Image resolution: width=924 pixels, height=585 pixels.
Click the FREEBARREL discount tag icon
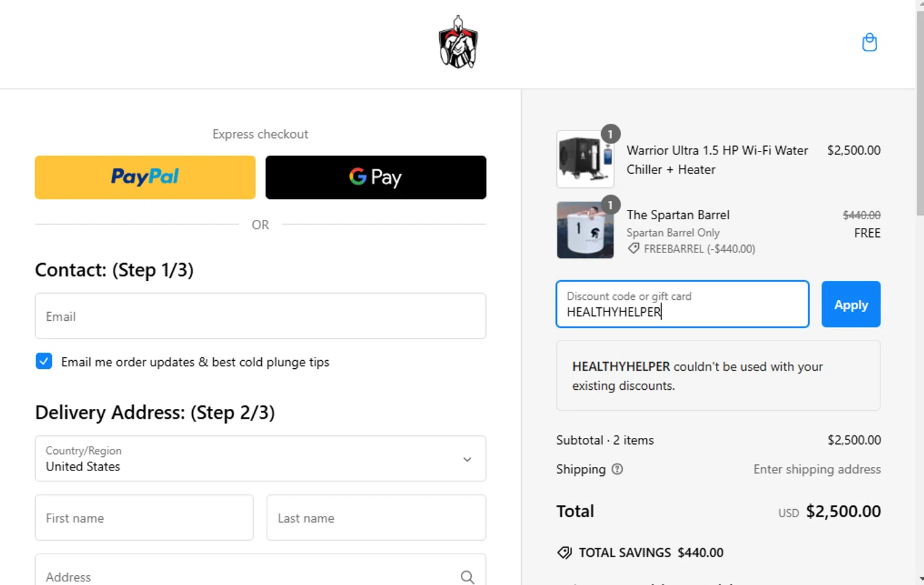[x=633, y=249]
